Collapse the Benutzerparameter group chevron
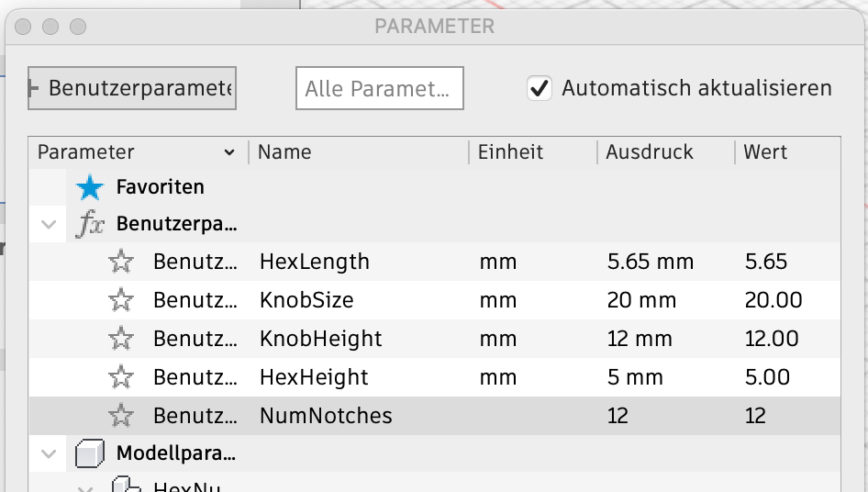The height and width of the screenshot is (492, 868). [x=49, y=224]
